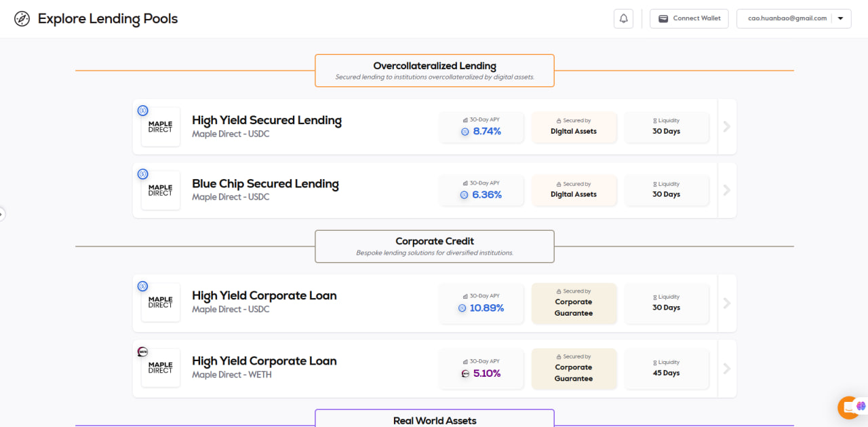Open Blue Chip Secured Lending via right chevron
Viewport: 868px width, 427px height.
(x=726, y=190)
